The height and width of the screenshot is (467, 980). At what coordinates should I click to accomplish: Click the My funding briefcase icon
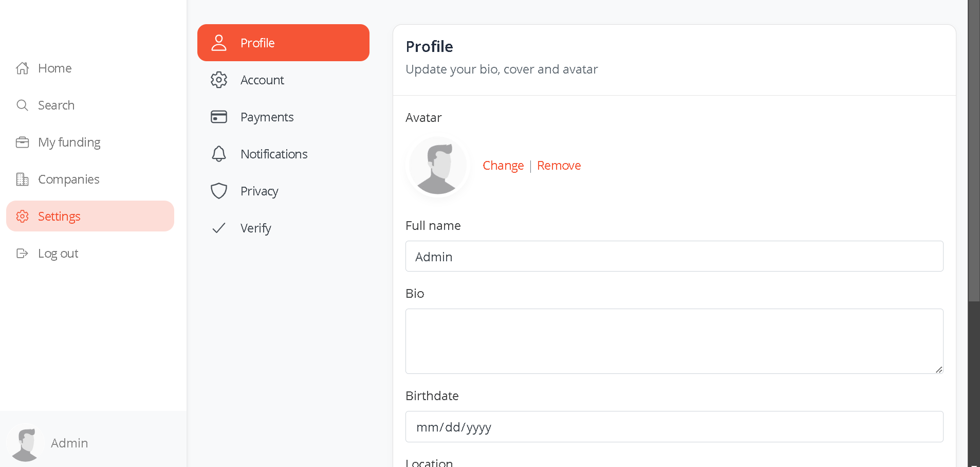click(x=22, y=142)
